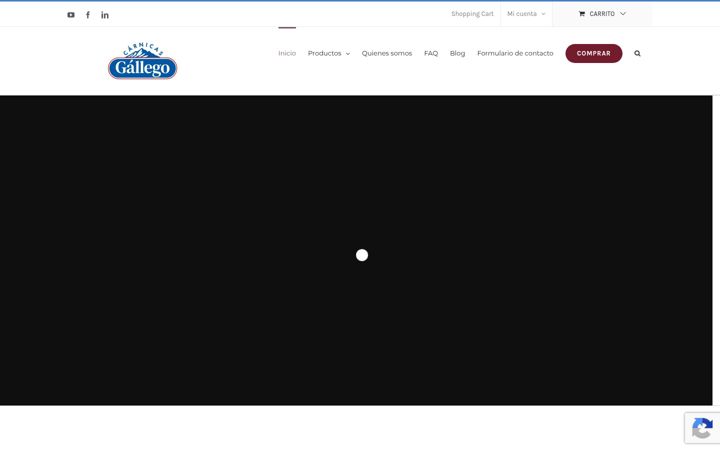Open the Blog menu item

click(x=457, y=53)
